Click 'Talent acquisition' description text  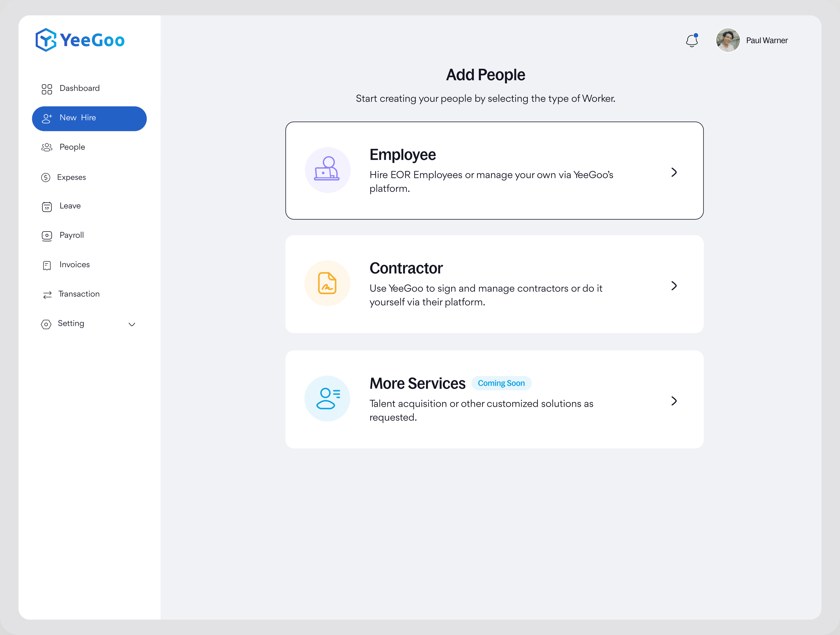(x=481, y=410)
